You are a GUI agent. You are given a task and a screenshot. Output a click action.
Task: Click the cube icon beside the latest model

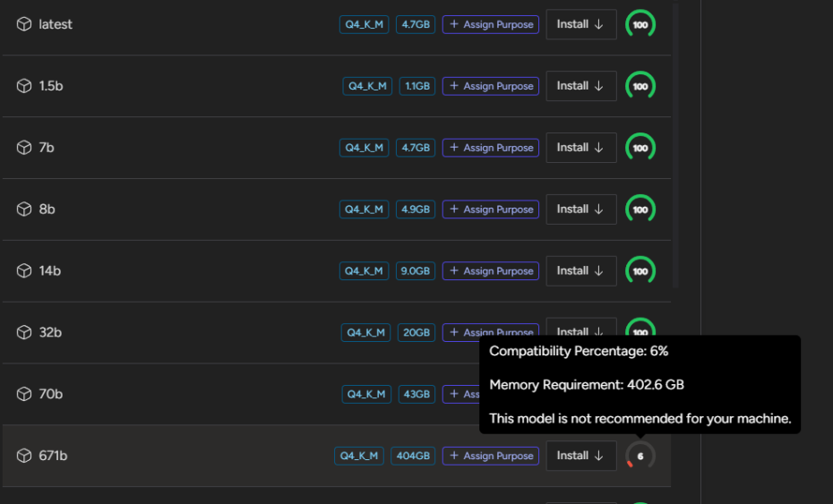click(x=24, y=24)
